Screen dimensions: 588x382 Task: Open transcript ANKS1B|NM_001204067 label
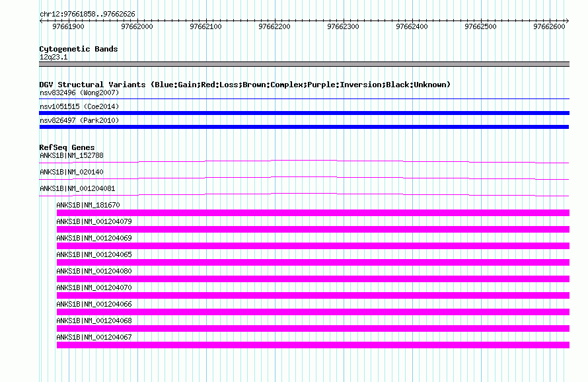point(94,337)
